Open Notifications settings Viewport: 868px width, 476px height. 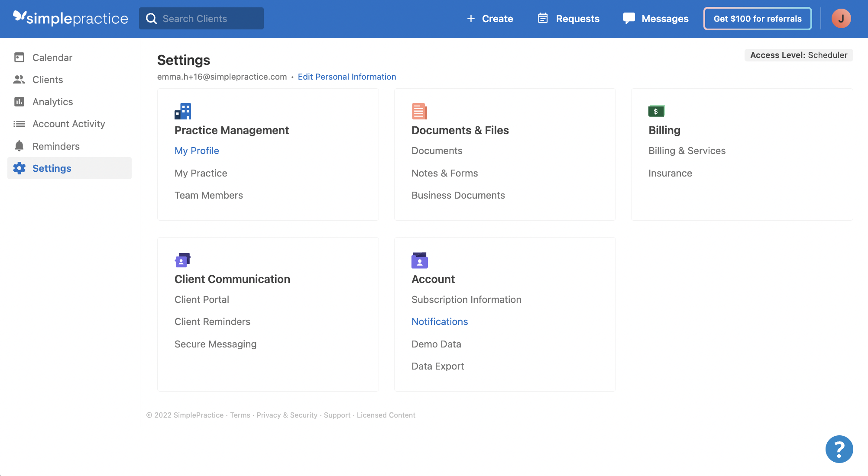point(440,322)
